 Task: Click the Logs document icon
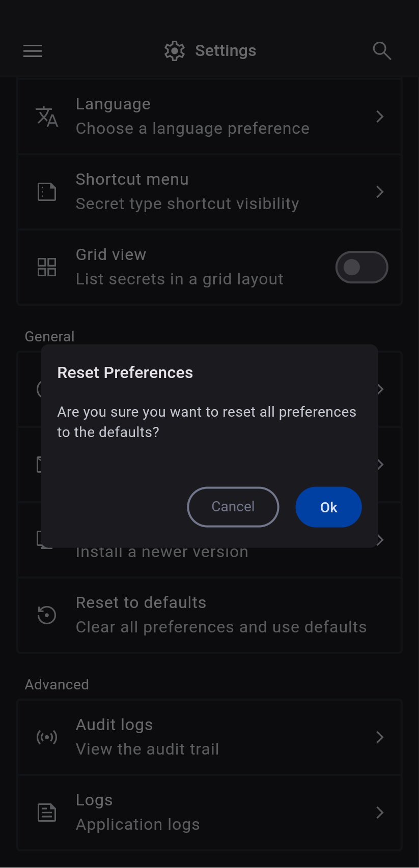[47, 812]
